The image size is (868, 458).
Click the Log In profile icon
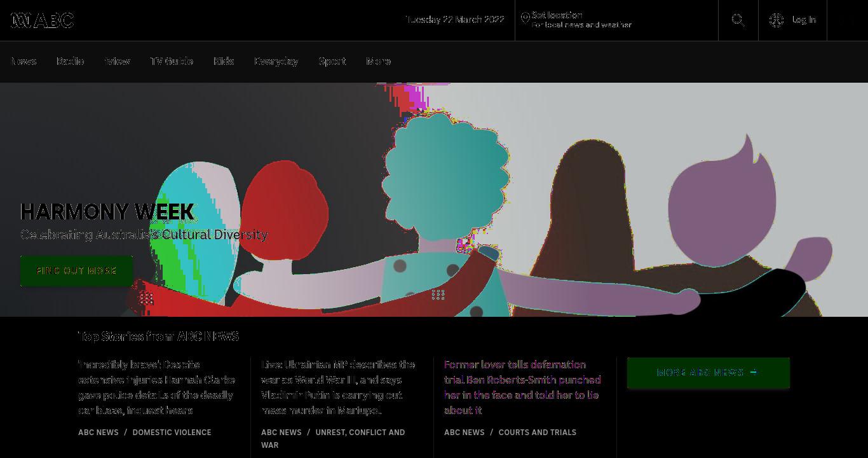coord(776,20)
